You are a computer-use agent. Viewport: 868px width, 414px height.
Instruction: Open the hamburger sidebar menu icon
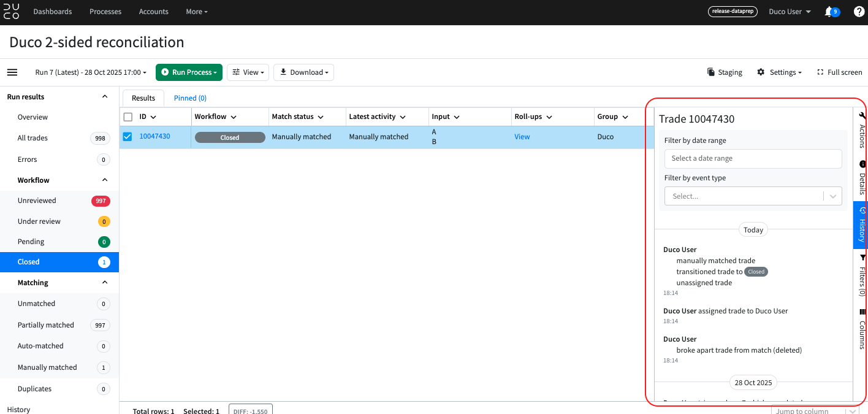(12, 72)
